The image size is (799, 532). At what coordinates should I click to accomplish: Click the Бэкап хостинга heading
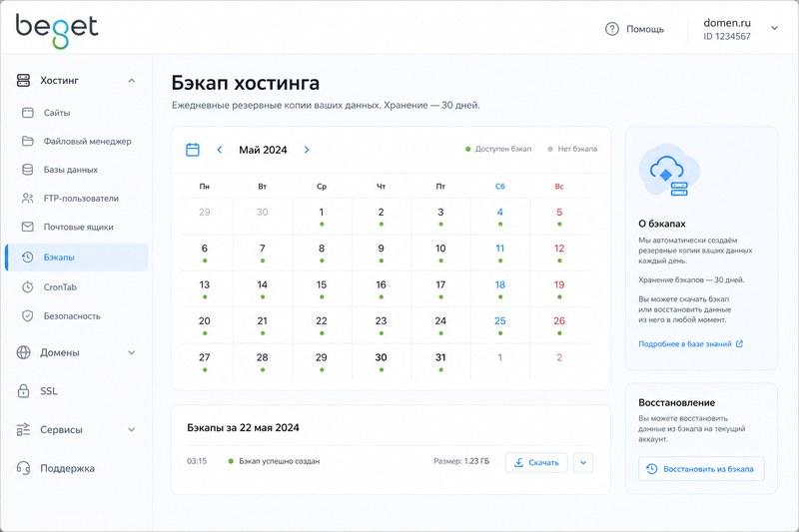245,83
